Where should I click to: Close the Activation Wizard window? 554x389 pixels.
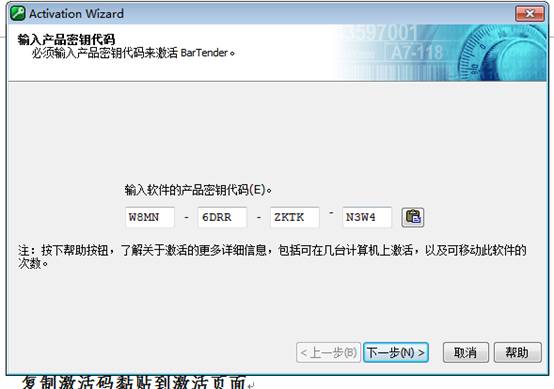[530, 13]
